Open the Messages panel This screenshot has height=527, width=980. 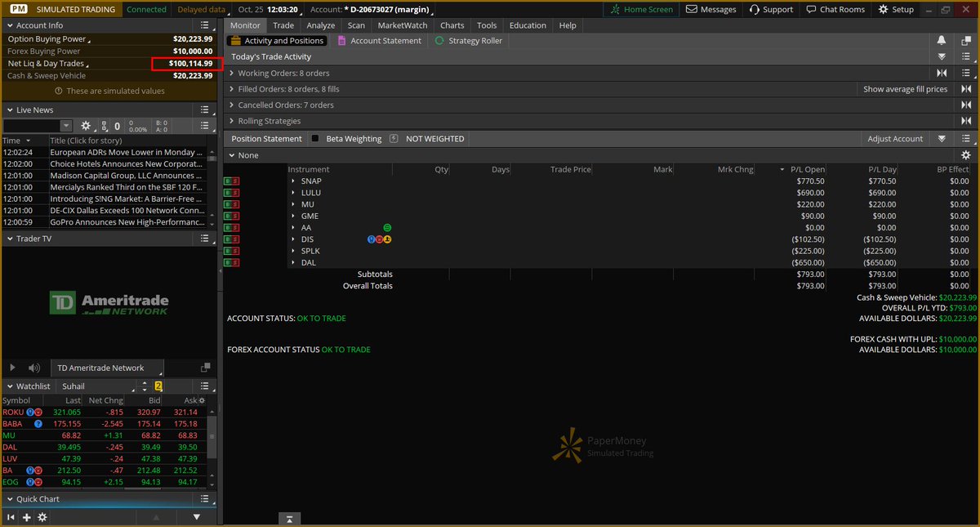click(x=710, y=9)
